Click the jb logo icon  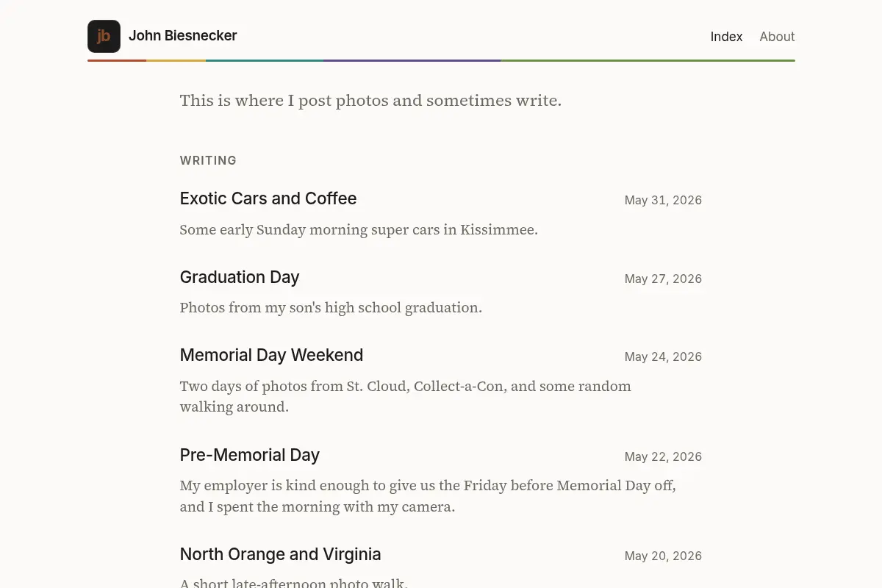pyautogui.click(x=104, y=37)
